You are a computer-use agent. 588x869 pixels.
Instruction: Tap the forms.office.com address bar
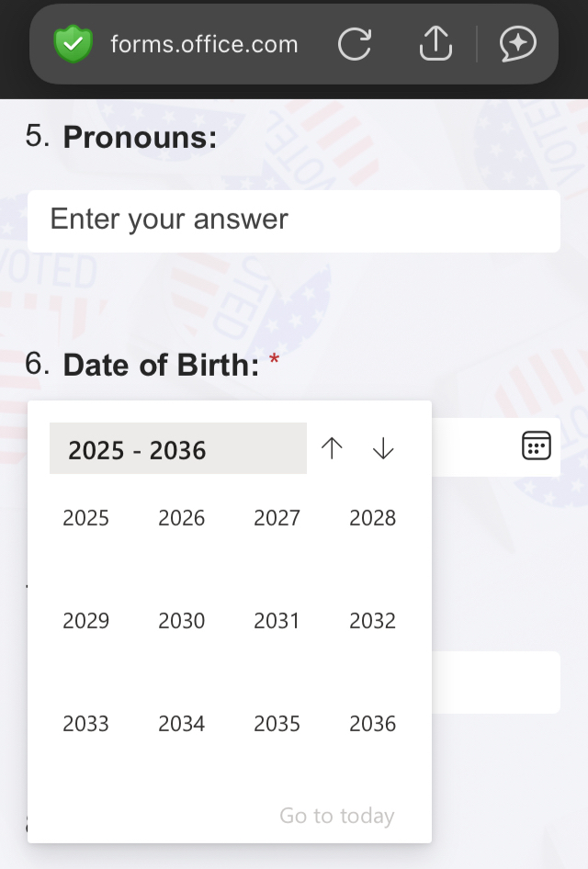click(x=204, y=44)
